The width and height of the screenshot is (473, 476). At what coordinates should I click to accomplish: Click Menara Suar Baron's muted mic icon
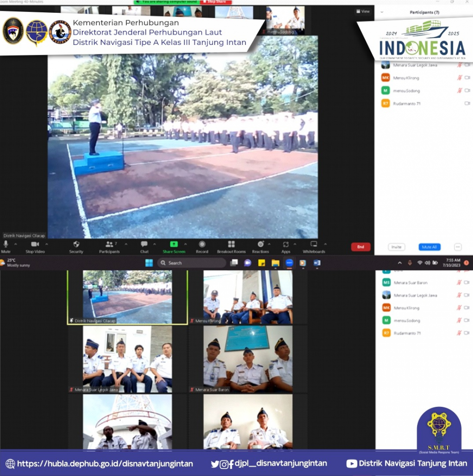pos(459,282)
